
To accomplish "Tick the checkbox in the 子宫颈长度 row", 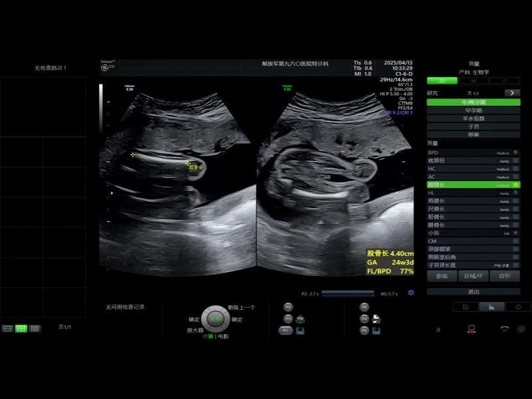I will coord(516,265).
